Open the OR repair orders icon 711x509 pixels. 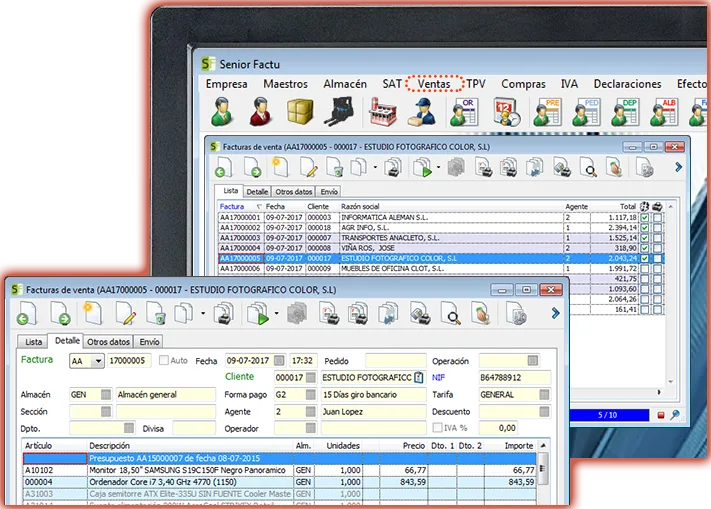coord(463,112)
